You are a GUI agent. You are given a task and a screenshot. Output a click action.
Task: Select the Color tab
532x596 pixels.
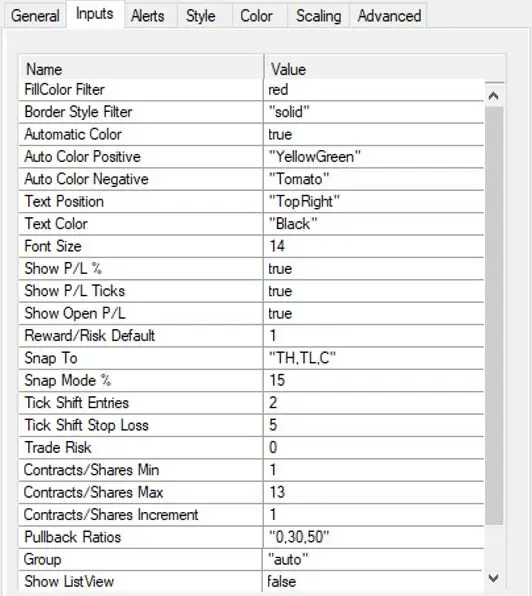coord(256,16)
